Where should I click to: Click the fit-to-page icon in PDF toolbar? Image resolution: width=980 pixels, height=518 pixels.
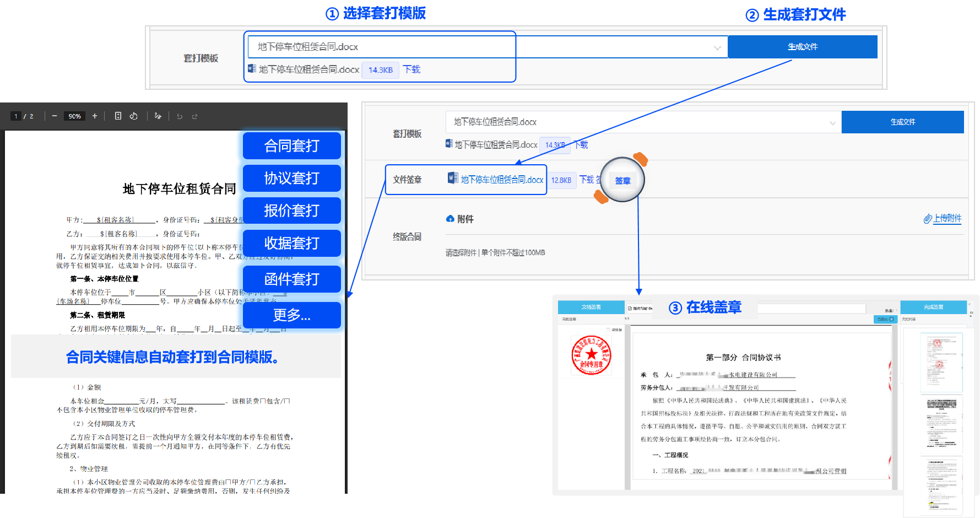pyautogui.click(x=117, y=116)
